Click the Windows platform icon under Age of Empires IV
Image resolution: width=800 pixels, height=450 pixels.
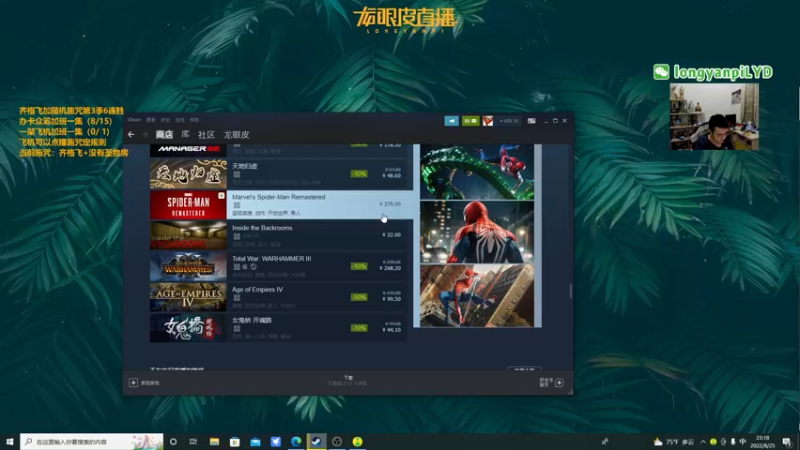[237, 298]
